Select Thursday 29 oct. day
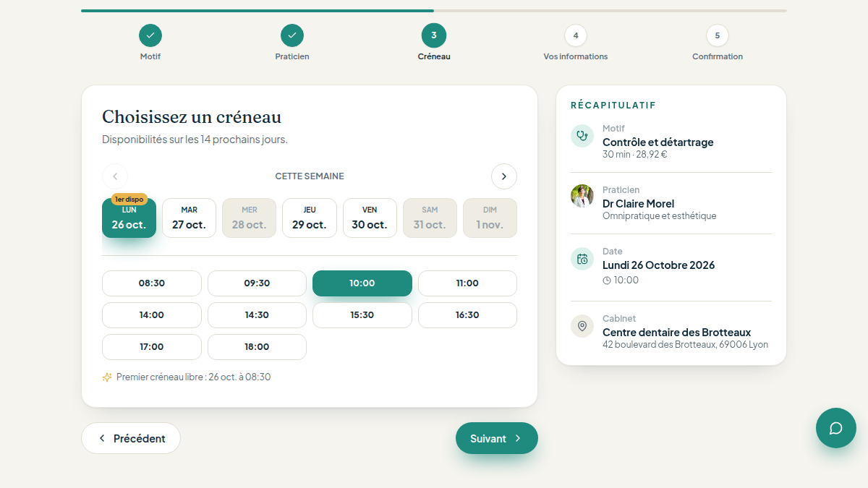 (310, 218)
